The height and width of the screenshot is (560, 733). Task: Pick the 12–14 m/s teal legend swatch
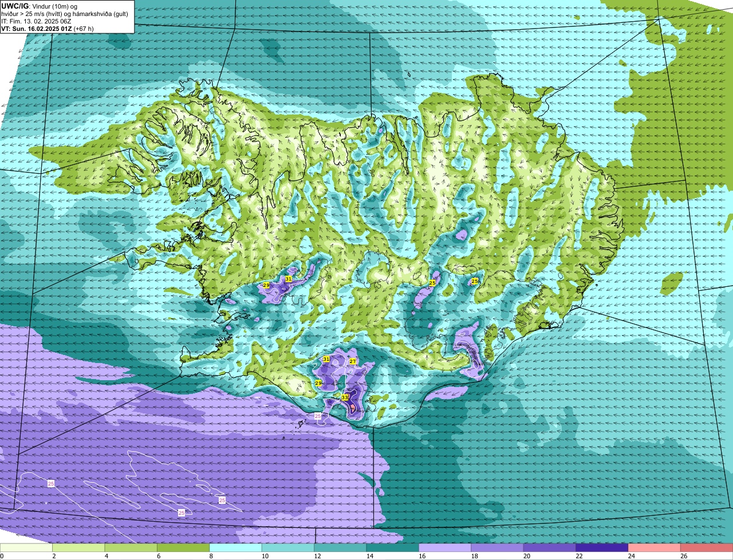(340, 548)
